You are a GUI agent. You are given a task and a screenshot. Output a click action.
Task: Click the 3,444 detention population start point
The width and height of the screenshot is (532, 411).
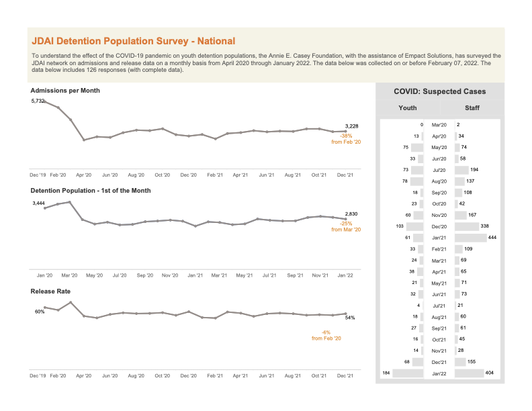click(45, 208)
